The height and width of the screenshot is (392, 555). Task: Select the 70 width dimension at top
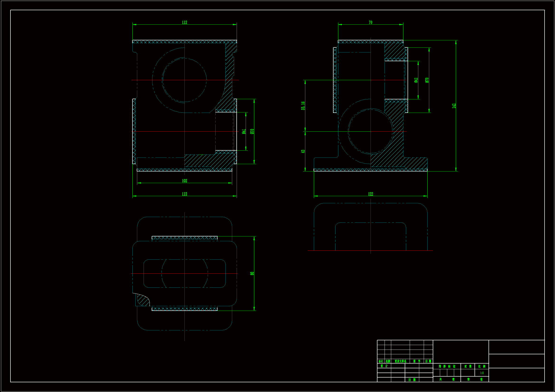tap(370, 22)
